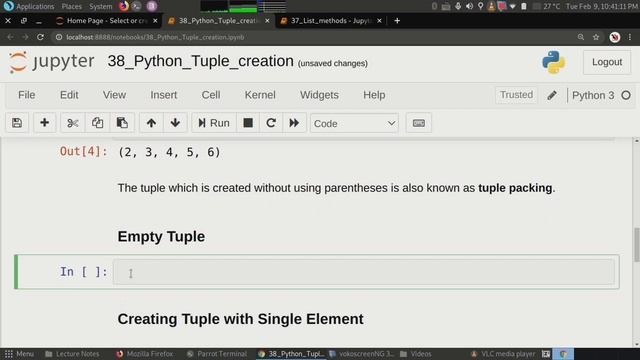Open the Edit menu
The height and width of the screenshot is (360, 640).
[x=69, y=95]
